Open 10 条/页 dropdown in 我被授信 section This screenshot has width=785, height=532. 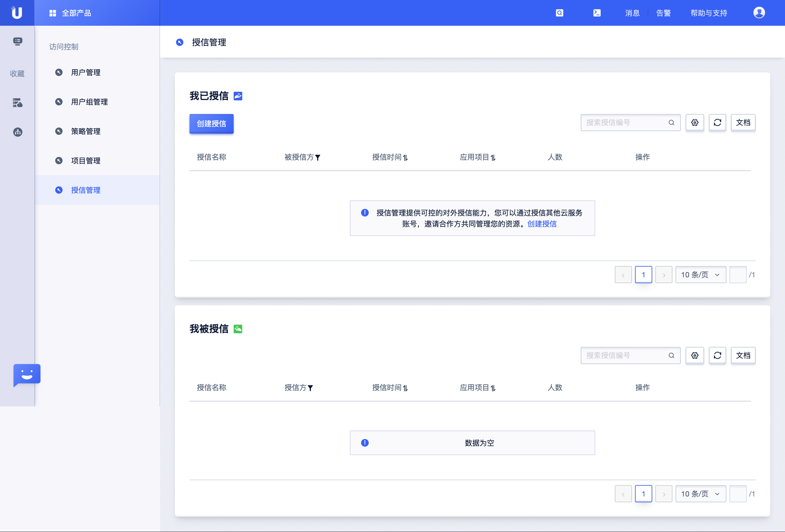point(701,494)
